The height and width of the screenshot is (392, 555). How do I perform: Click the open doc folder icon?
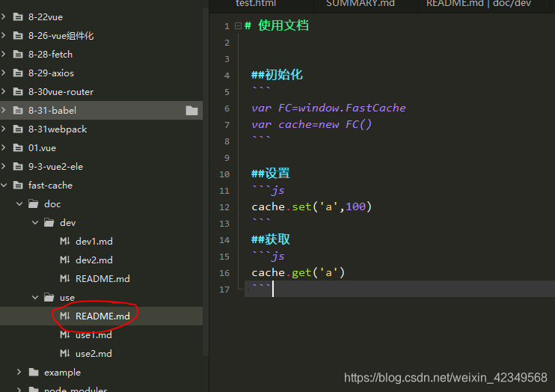coord(34,204)
